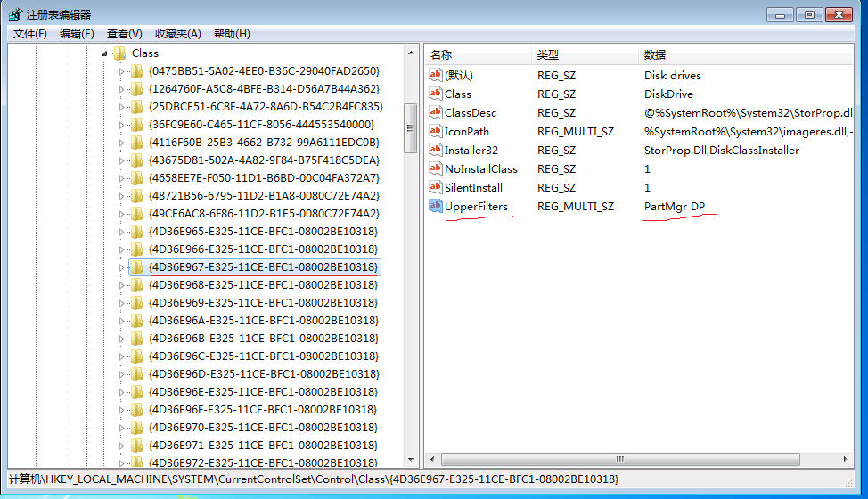The image size is (868, 499).
Task: Click the values pane scroll right arrow
Action: click(x=846, y=459)
